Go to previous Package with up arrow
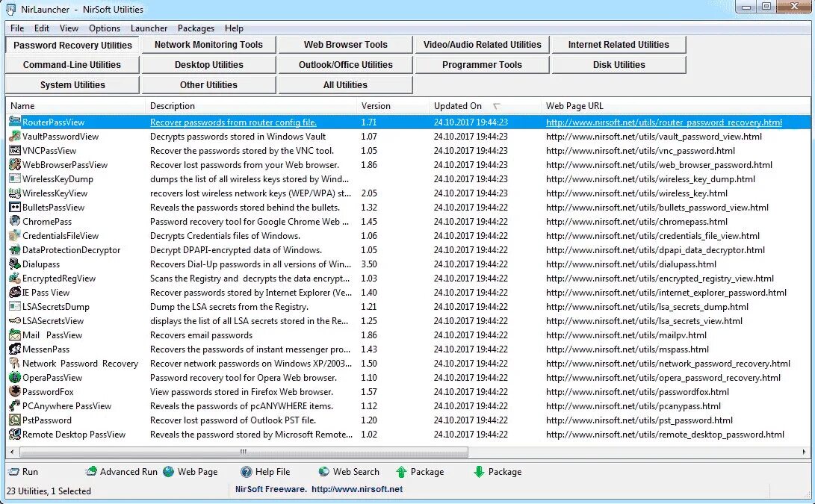 point(420,472)
